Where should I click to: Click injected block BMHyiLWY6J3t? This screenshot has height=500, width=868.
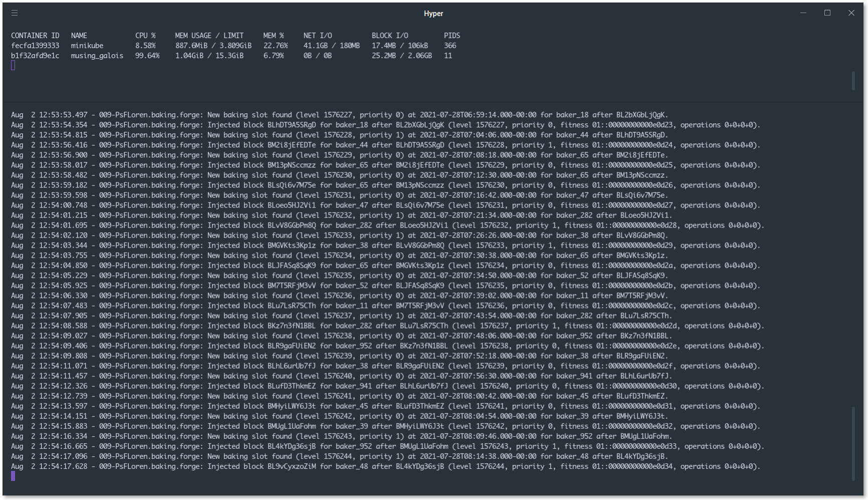coord(292,406)
